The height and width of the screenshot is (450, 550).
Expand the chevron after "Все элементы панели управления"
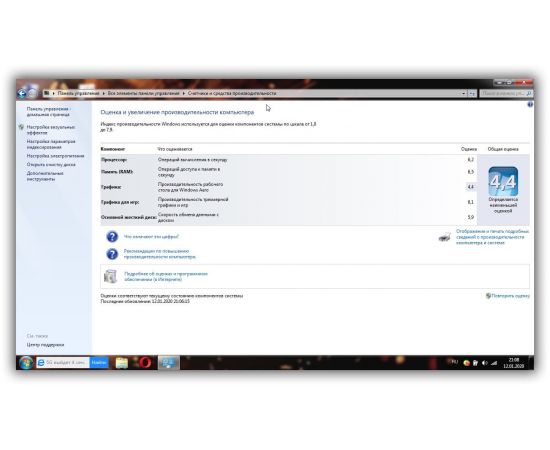coord(183,93)
